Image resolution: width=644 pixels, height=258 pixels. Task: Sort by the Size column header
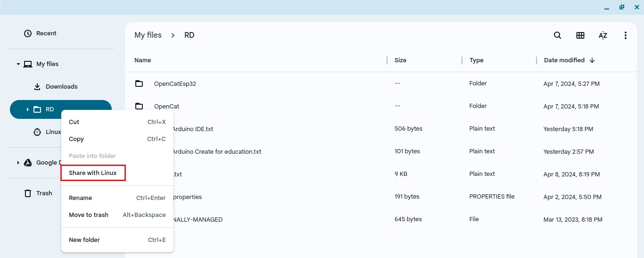[400, 60]
